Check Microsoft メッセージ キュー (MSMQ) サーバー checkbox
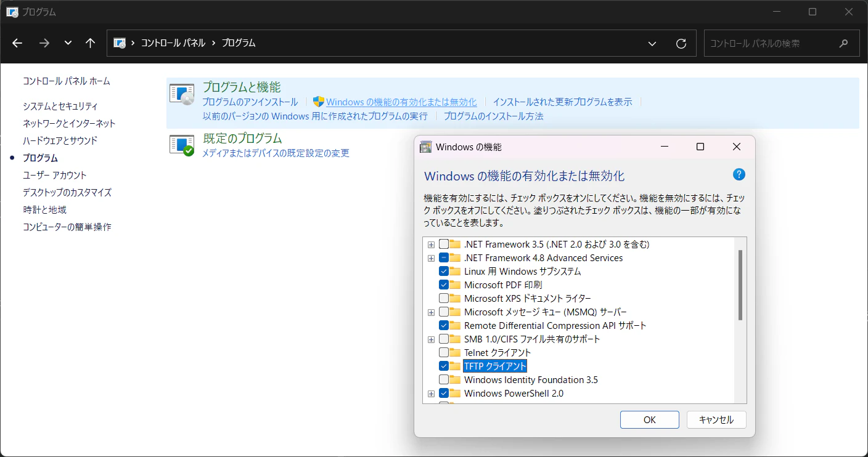This screenshot has height=457, width=868. 444,312
